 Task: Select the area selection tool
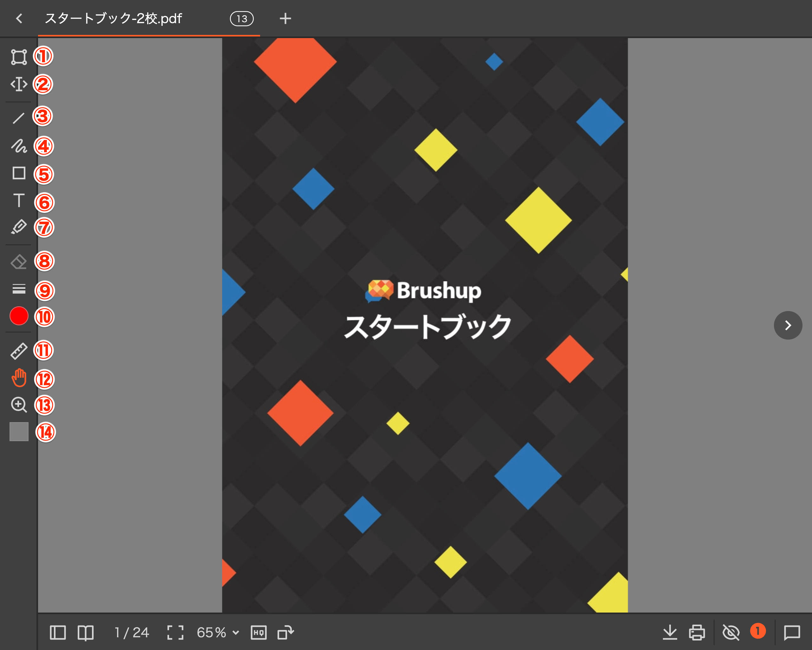(x=19, y=57)
